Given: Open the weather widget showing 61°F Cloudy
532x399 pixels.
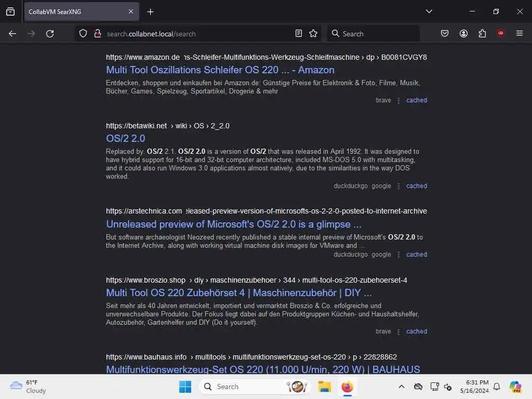Looking at the screenshot, I should 28,387.
